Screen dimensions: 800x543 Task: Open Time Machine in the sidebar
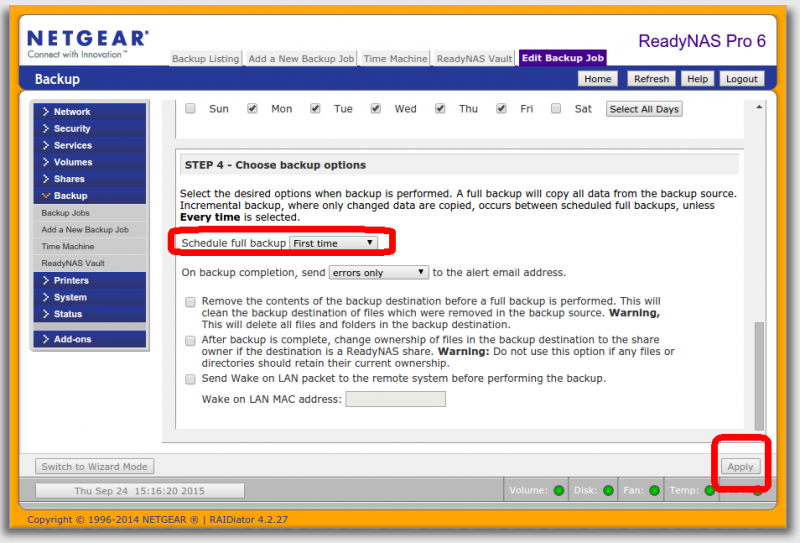click(x=90, y=247)
